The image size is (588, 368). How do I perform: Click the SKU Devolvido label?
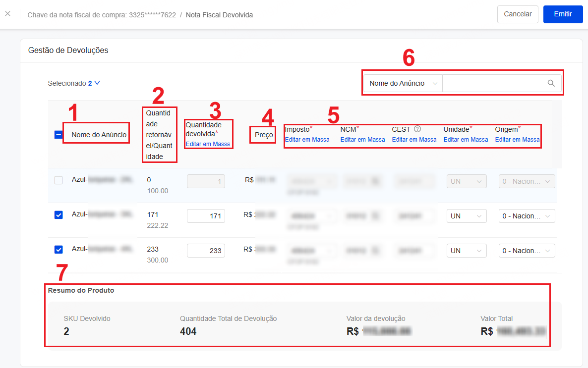tap(87, 318)
